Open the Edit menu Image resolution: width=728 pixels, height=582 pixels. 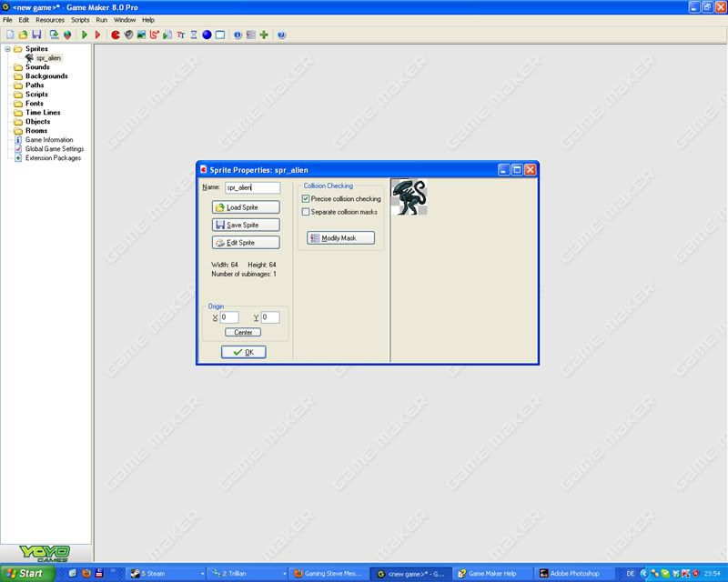(x=24, y=20)
